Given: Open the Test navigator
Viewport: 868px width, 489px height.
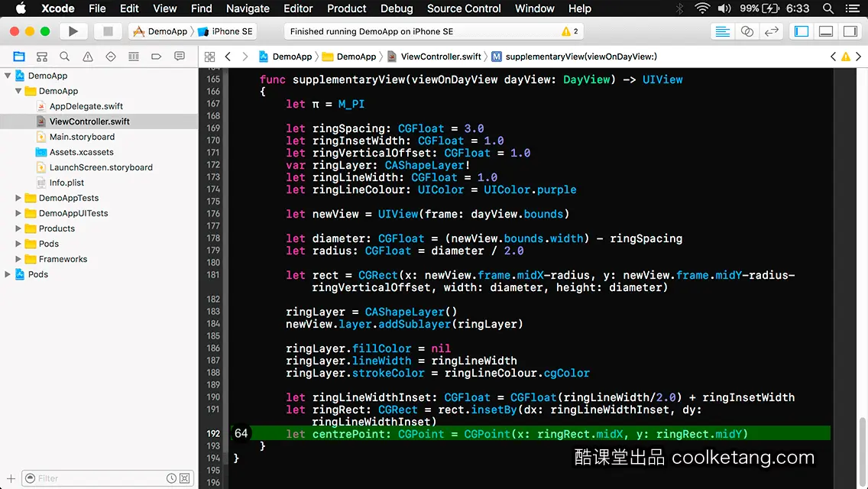Looking at the screenshot, I should pyautogui.click(x=111, y=57).
